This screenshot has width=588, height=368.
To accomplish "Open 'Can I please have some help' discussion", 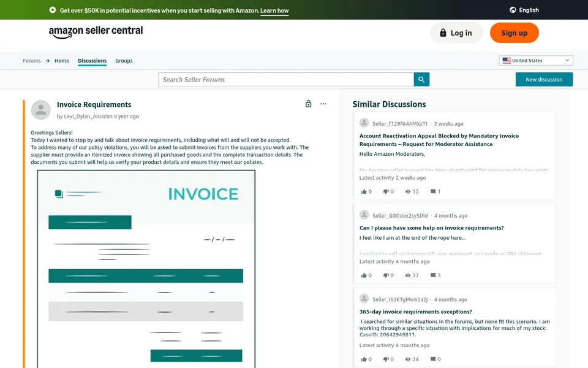I will tap(431, 228).
